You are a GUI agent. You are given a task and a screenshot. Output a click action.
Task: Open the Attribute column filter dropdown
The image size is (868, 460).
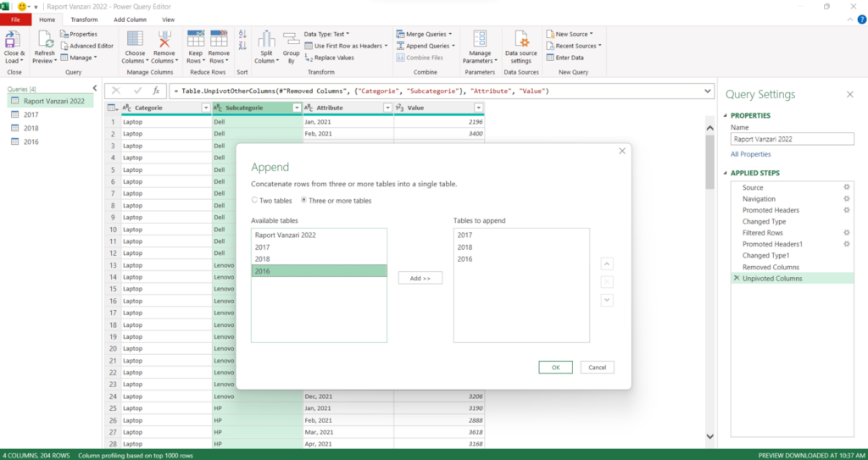[x=387, y=108]
